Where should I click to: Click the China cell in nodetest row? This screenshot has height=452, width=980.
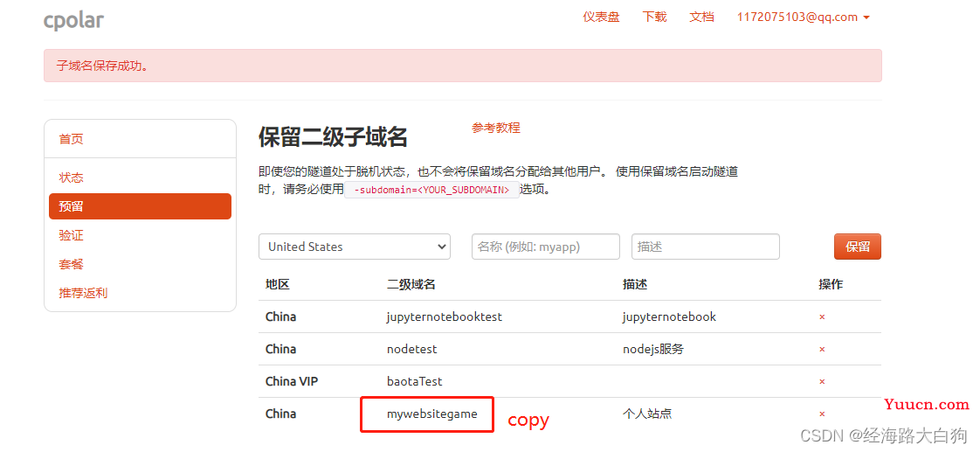point(280,349)
